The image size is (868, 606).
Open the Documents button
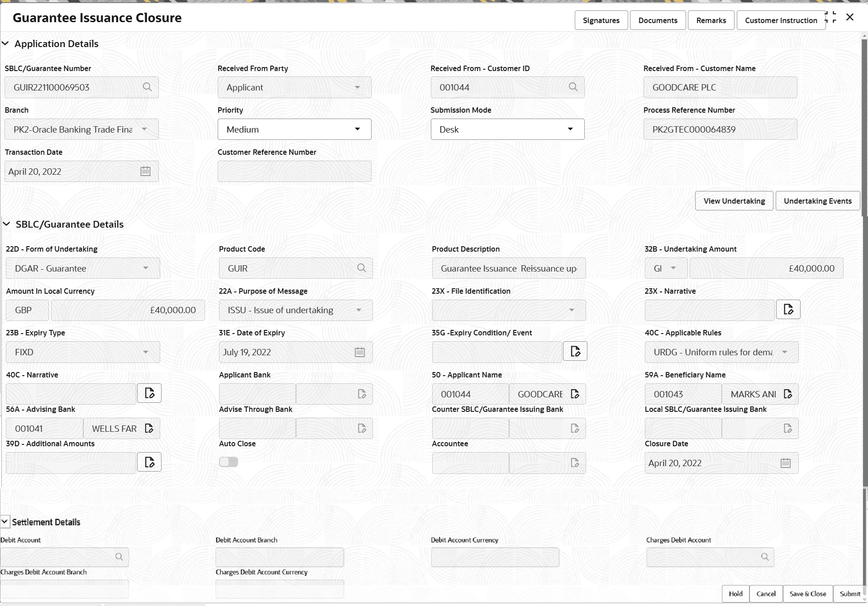[x=658, y=20]
